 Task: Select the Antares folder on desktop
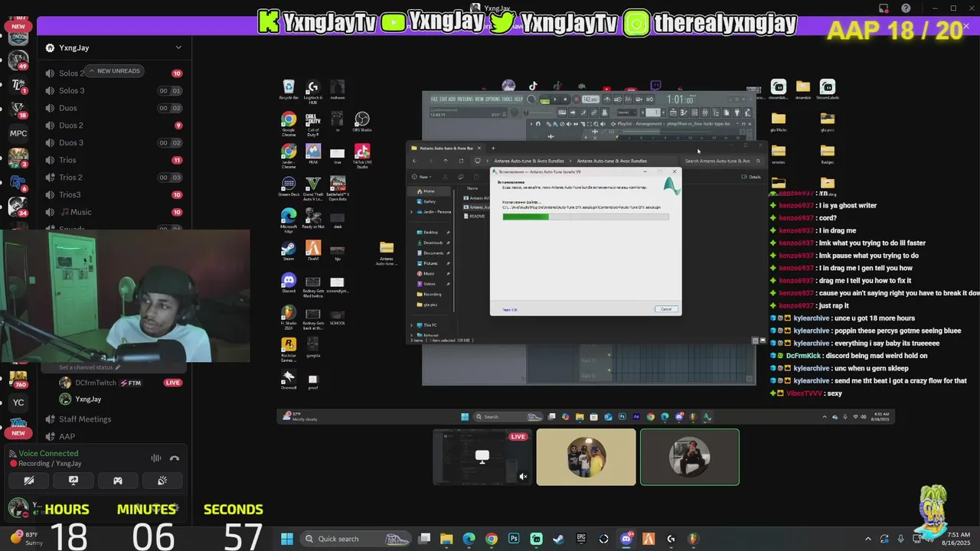387,253
